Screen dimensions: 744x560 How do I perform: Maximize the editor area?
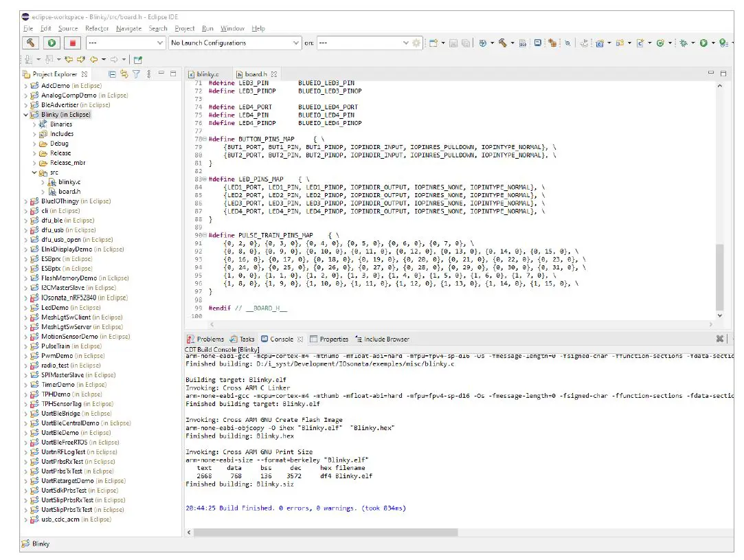pyautogui.click(x=723, y=71)
